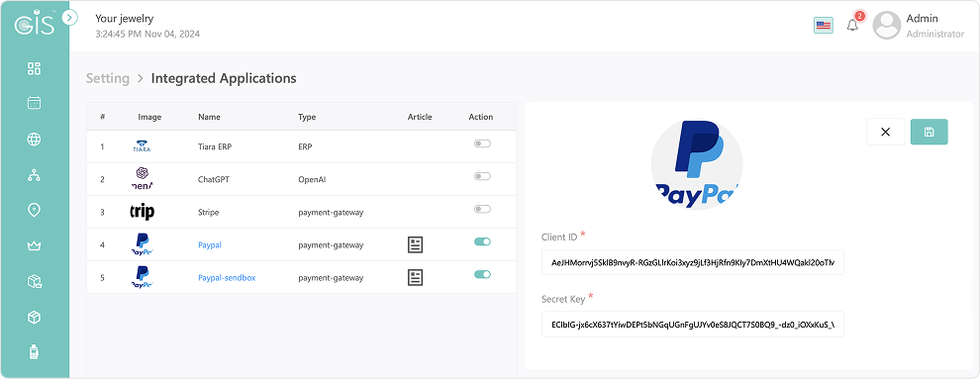The width and height of the screenshot is (980, 379).
Task: Switch language using US flag icon
Action: pyautogui.click(x=824, y=26)
